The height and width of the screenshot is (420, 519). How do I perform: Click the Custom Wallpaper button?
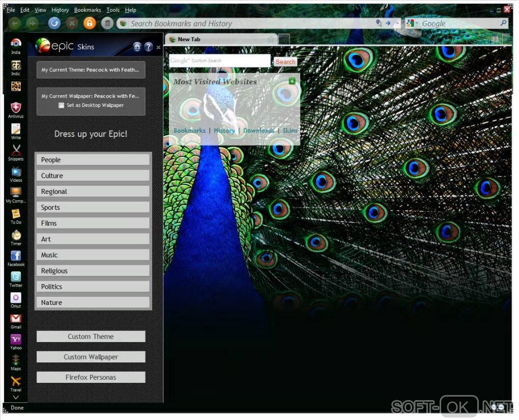point(91,357)
